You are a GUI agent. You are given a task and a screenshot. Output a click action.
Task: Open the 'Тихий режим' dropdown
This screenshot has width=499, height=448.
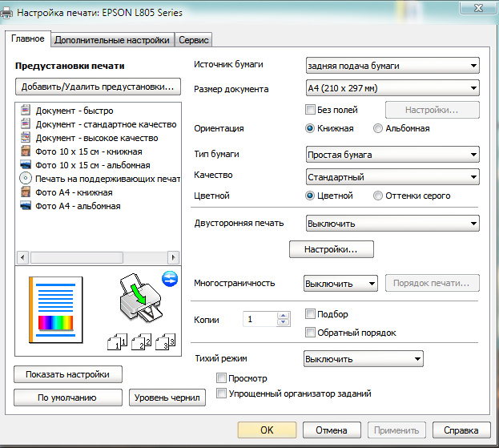tap(363, 359)
